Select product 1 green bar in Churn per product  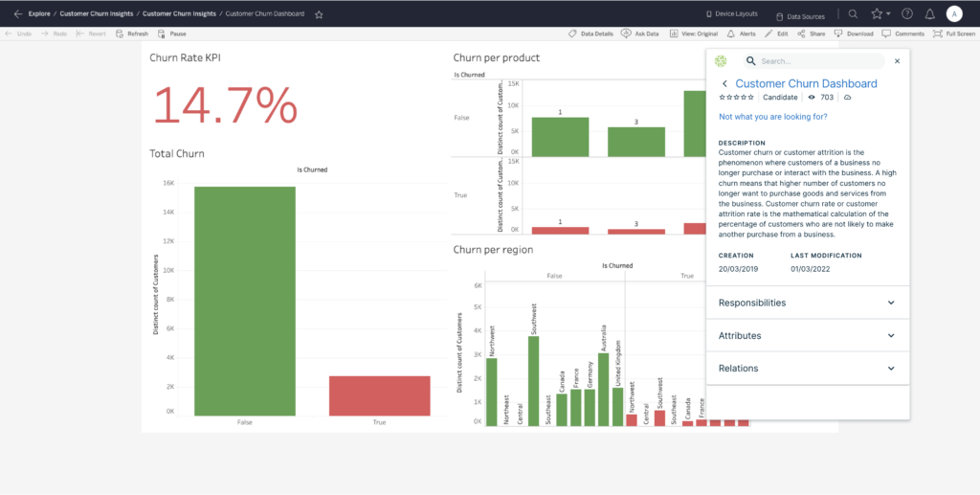point(560,137)
